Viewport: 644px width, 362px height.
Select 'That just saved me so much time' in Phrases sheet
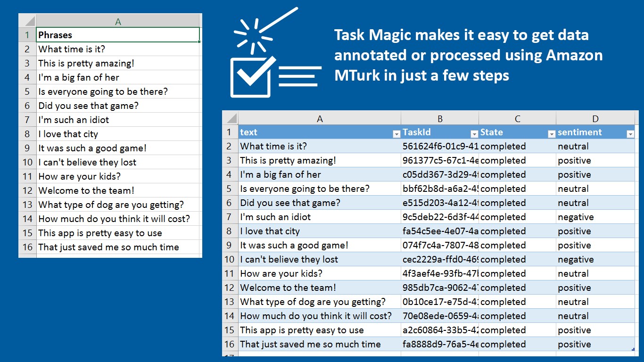coord(118,247)
